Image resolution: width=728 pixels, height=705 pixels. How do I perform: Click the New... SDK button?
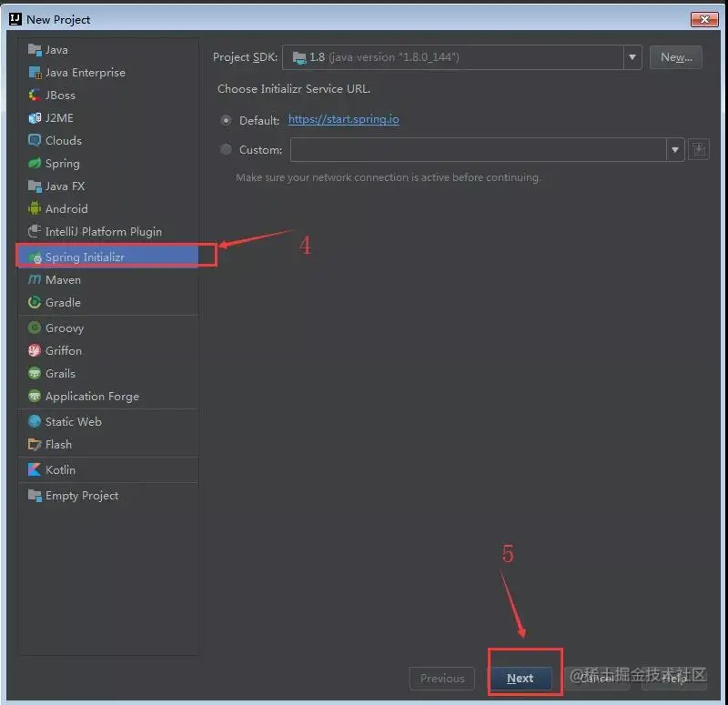click(676, 57)
